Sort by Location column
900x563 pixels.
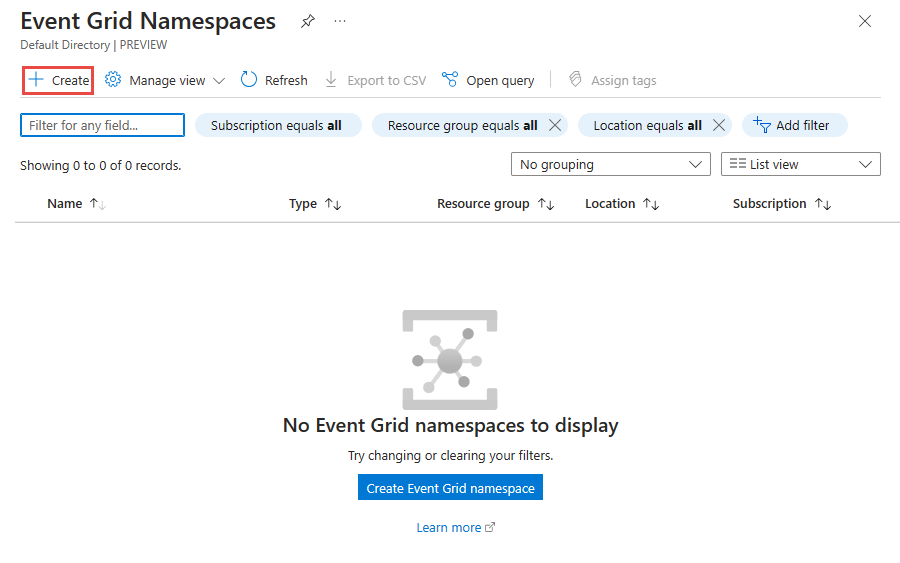tap(622, 204)
